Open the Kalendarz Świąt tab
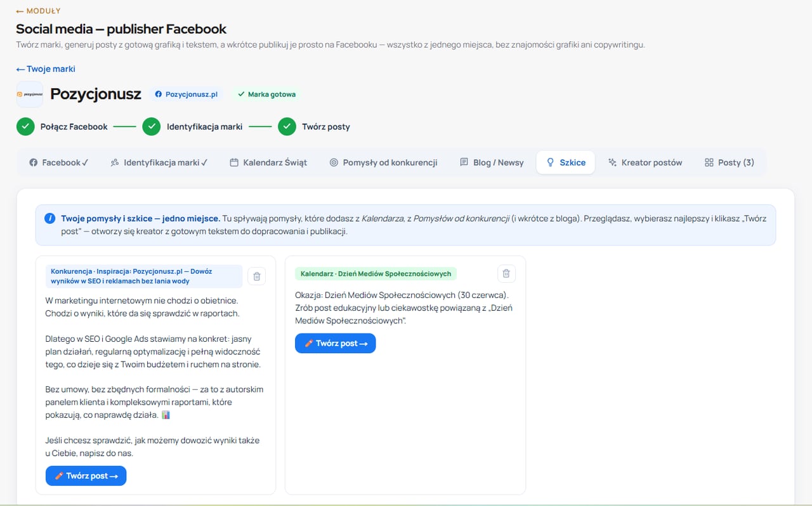Image resolution: width=812 pixels, height=506 pixels. (x=268, y=162)
